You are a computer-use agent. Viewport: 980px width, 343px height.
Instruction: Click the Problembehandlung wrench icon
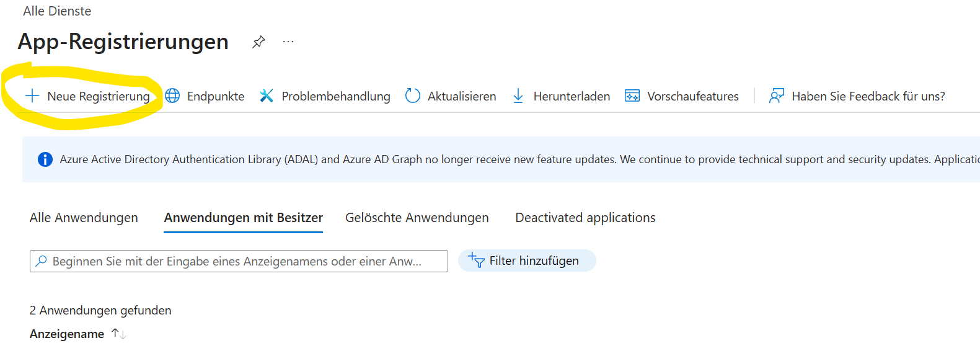click(267, 96)
